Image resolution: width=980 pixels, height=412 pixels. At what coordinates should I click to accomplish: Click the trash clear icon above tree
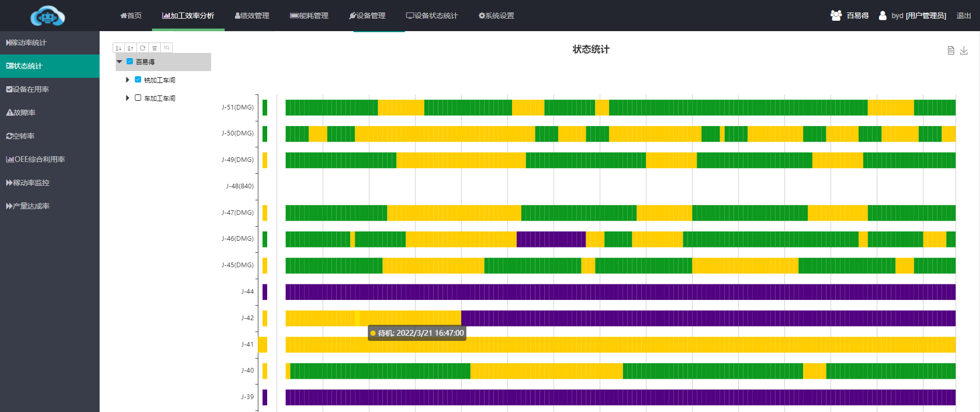(x=155, y=48)
